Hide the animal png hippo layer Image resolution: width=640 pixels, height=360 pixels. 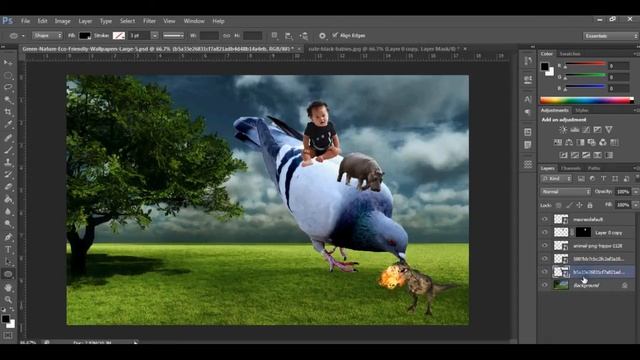(545, 246)
